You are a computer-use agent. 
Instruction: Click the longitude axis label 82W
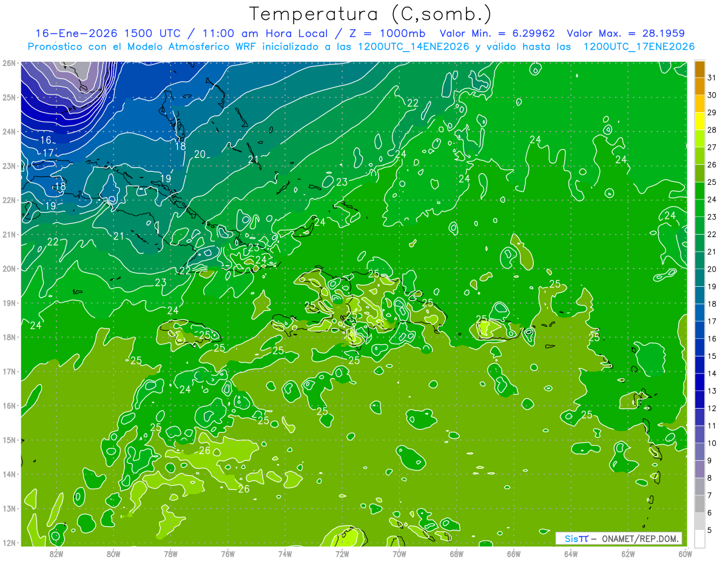pyautogui.click(x=56, y=554)
